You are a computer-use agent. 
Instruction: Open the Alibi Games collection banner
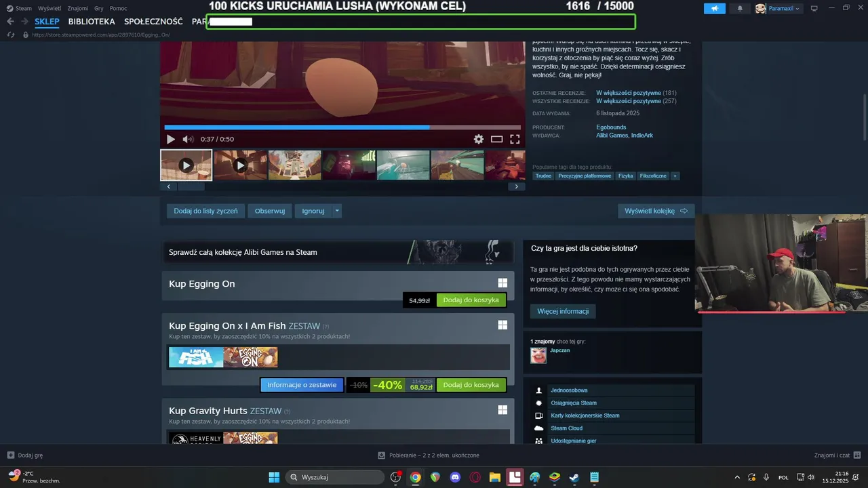(338, 252)
